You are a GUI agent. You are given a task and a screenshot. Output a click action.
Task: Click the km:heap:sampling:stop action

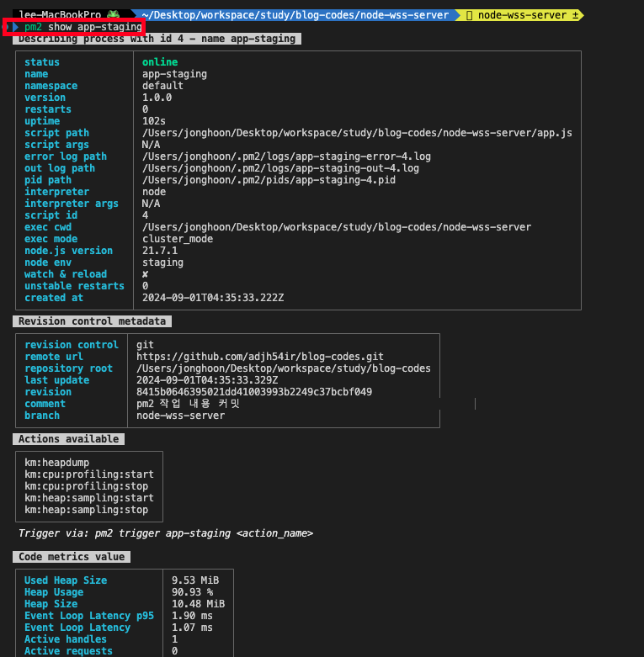(x=86, y=510)
